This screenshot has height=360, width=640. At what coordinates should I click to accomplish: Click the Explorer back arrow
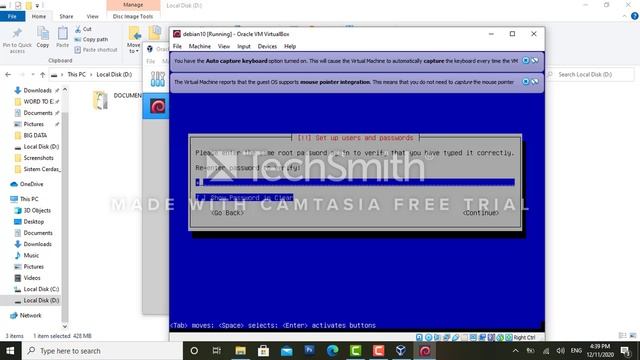tap(8, 74)
